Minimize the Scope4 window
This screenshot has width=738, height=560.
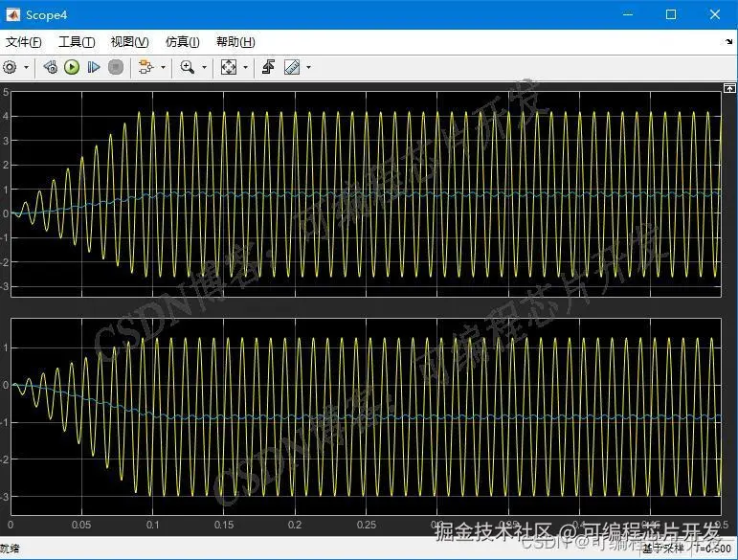point(628,14)
